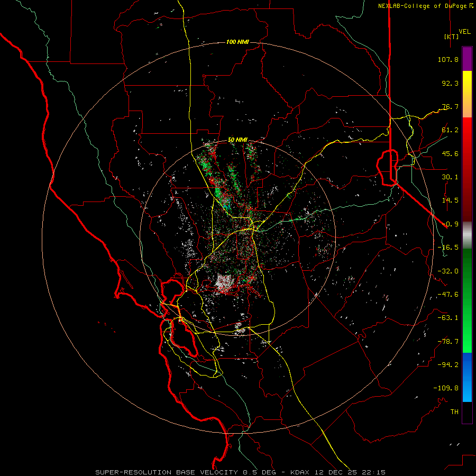Click the [KT] units label
The width and height of the screenshot is (476, 476).
pos(452,36)
